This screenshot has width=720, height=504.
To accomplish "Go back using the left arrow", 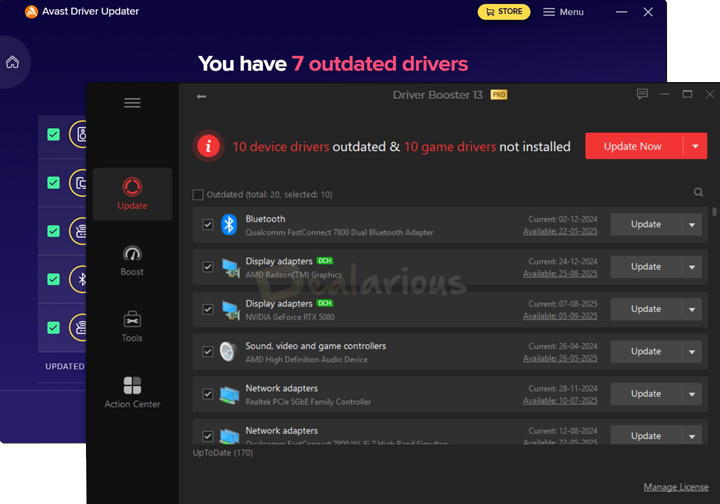I will click(202, 96).
